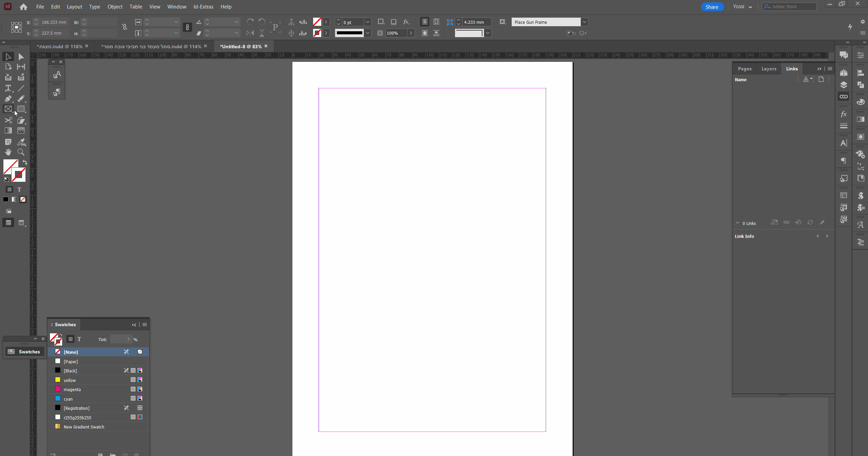Select the Direct Selection tool
Viewport: 868px width, 456px height.
click(x=21, y=57)
